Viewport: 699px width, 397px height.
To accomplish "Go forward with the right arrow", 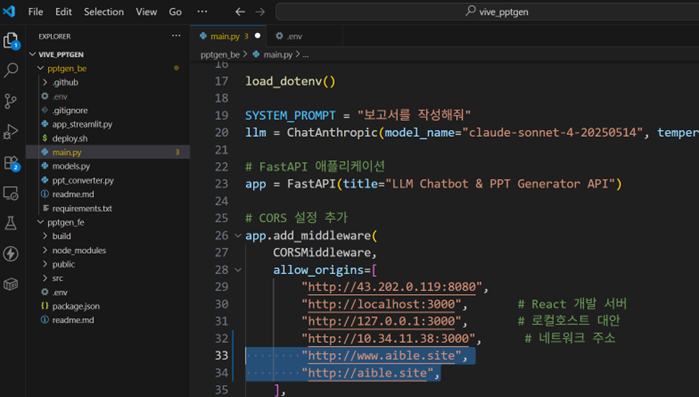I will [260, 12].
